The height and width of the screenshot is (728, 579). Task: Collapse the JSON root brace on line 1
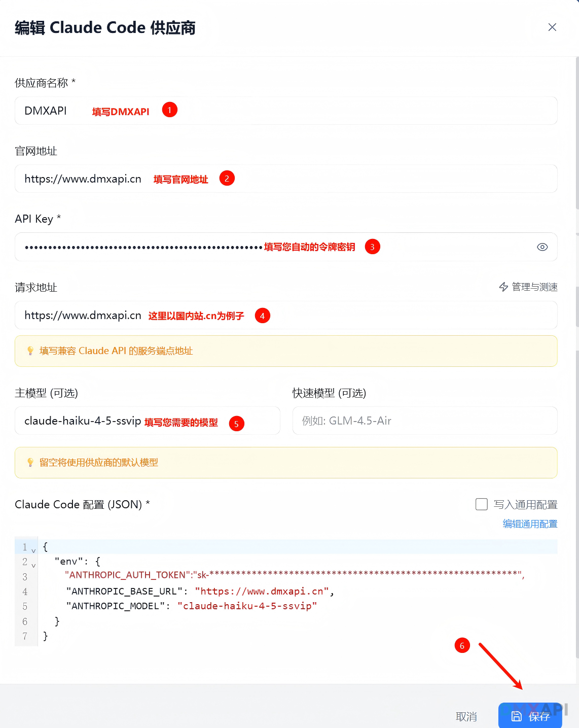click(x=33, y=550)
